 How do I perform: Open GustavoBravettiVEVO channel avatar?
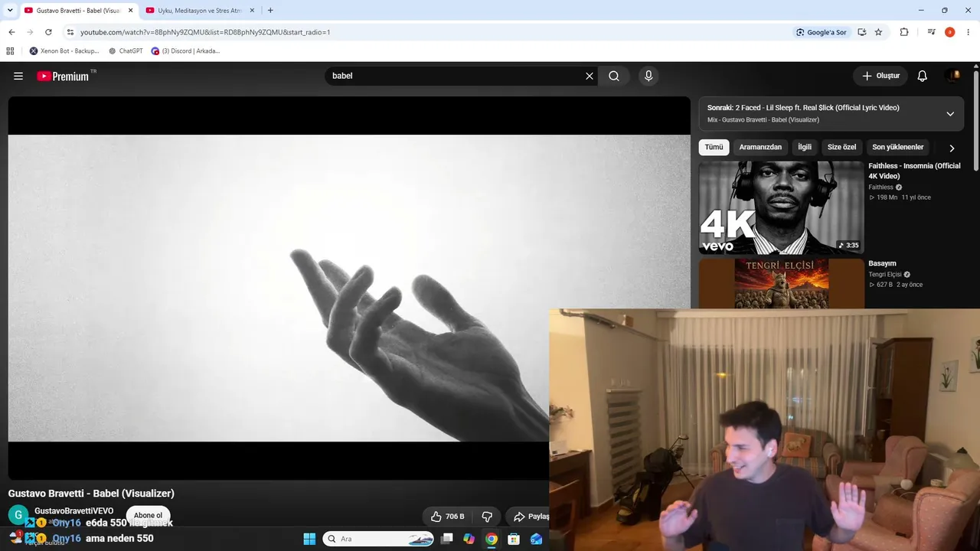pos(18,515)
